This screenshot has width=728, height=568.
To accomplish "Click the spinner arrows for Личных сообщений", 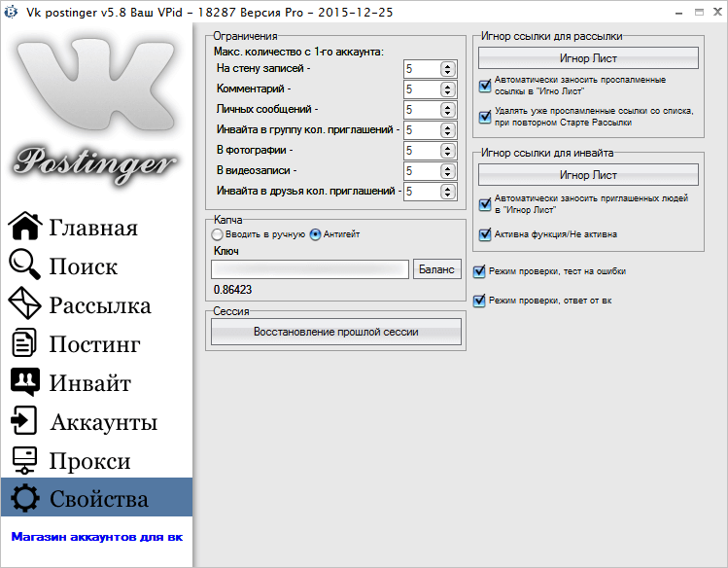I will click(447, 110).
